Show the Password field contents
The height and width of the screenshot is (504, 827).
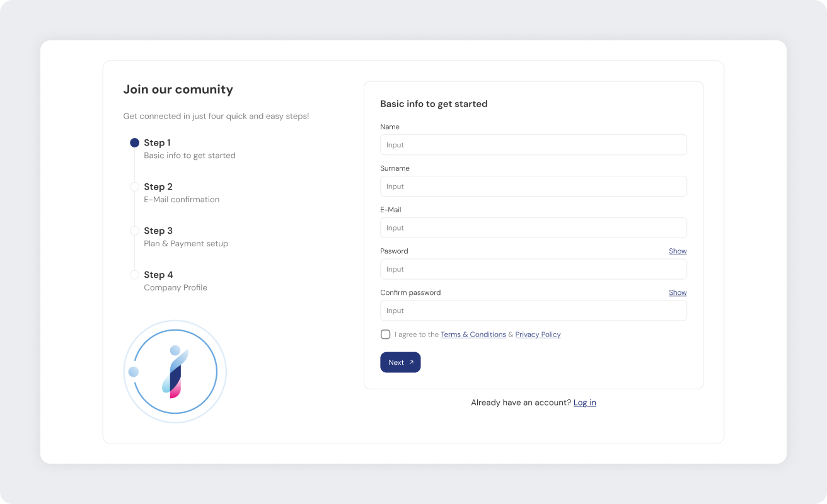pyautogui.click(x=678, y=251)
